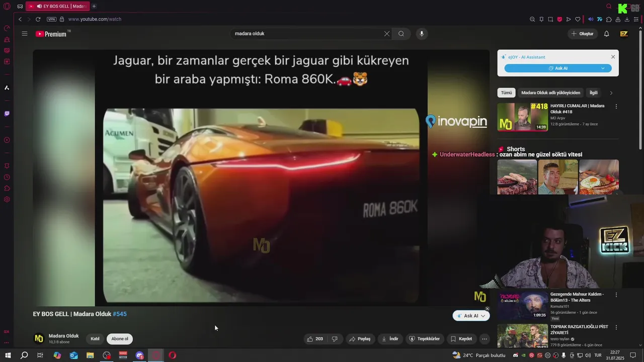Open TOPRAK RAZGATLIOĞLU PİST ZİYARETİ title
Viewport: 644px width, 362px height.
pos(579,330)
